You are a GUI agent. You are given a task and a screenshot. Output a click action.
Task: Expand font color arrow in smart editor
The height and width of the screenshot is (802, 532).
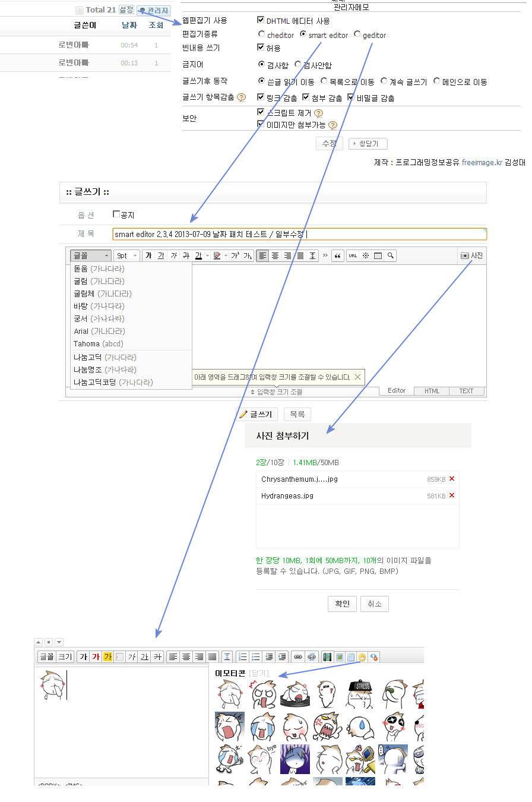pos(207,255)
